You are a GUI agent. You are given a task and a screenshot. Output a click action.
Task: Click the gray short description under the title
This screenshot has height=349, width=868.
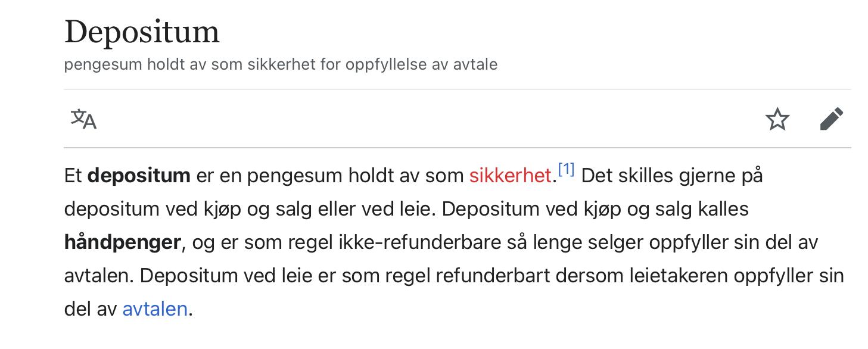(281, 64)
